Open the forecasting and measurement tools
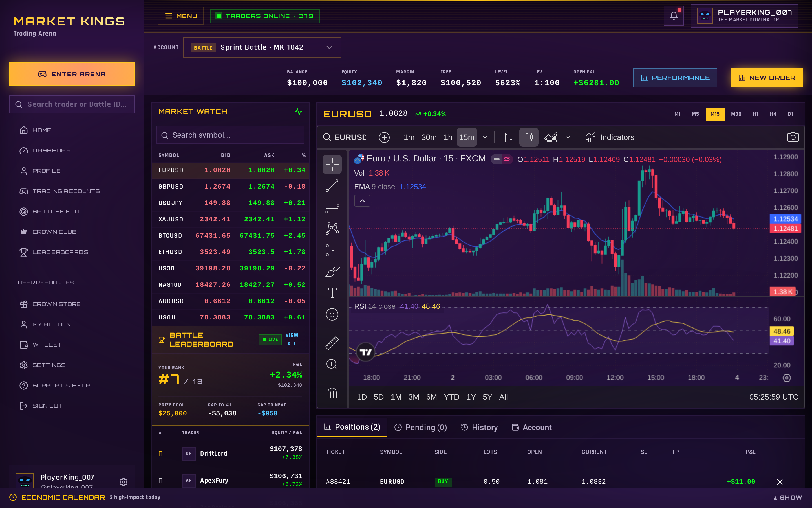This screenshot has height=508, width=812. coord(332,250)
